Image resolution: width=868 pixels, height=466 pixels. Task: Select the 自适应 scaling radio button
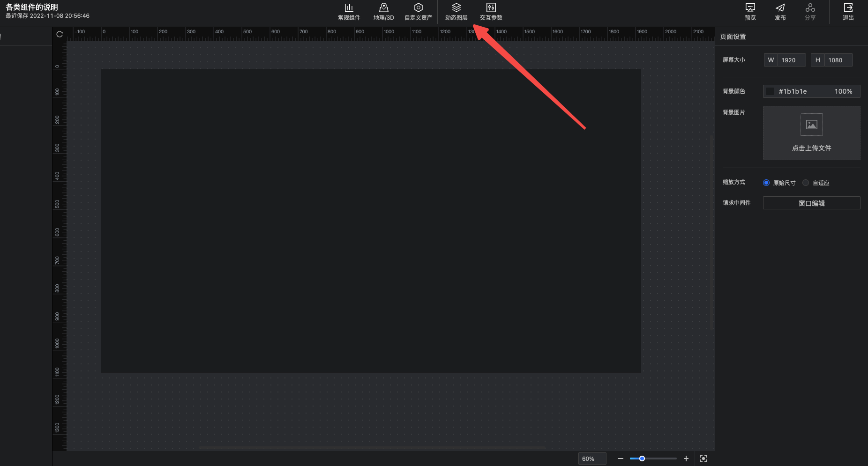coord(806,183)
